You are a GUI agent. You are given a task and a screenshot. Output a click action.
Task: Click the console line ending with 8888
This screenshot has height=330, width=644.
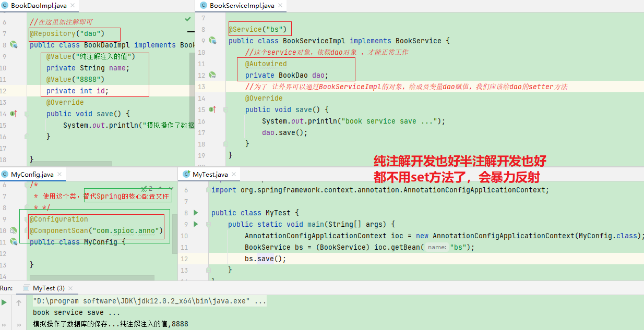pyautogui.click(x=110, y=324)
